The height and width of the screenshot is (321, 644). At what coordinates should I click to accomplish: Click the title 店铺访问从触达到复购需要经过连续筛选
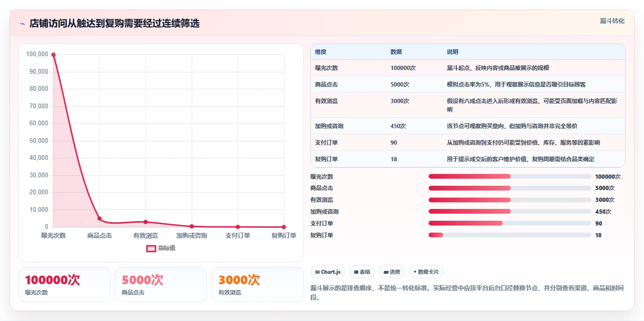(x=114, y=23)
